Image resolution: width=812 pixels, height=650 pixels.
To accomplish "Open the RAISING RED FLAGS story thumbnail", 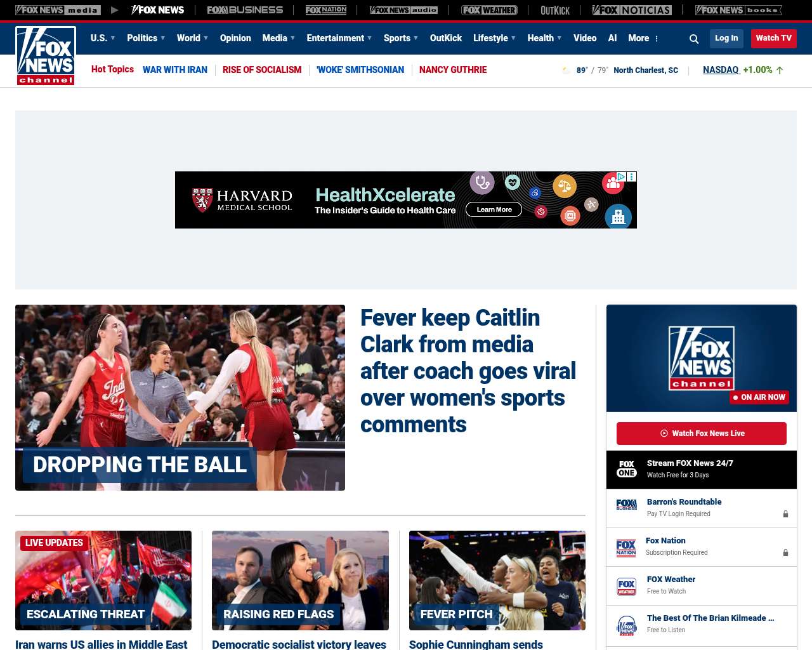I will pyautogui.click(x=300, y=580).
